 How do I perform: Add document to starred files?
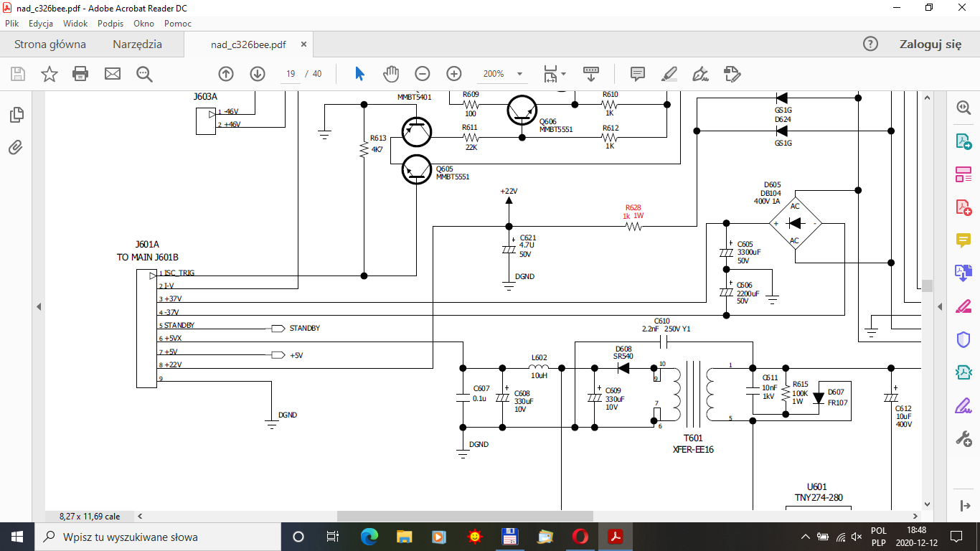[x=50, y=74]
